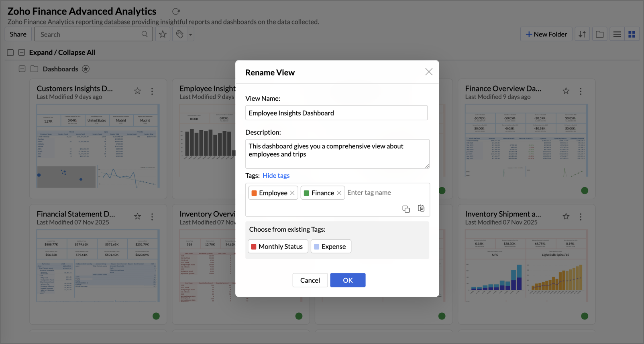
Task: Click the refresh icon beside the workspace title
Action: click(176, 12)
